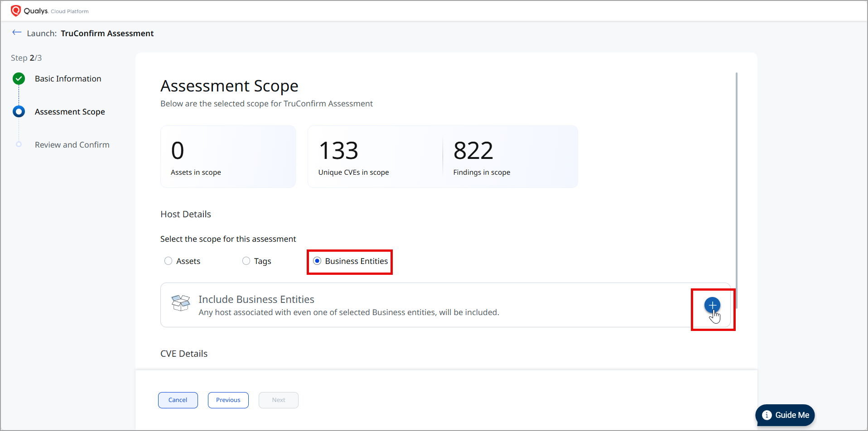Viewport: 868px width, 431px height.
Task: Click the back arrow beside Launch
Action: [17, 33]
